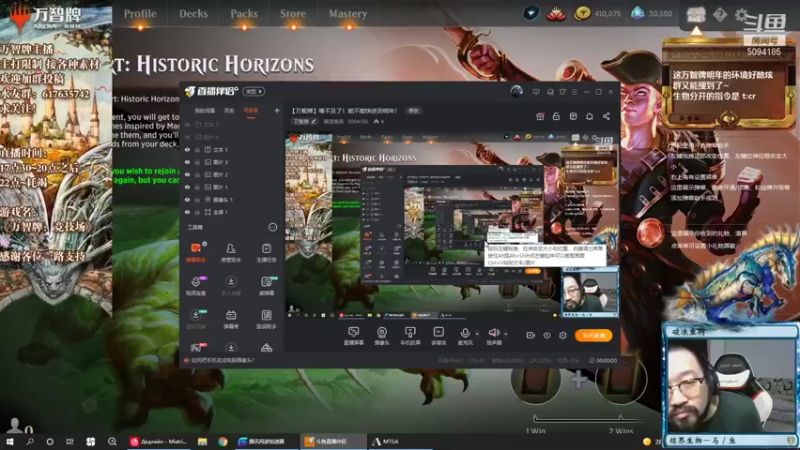Switch to the orange highlighted scene tab
Screen dimensions: 800x450
click(251, 111)
